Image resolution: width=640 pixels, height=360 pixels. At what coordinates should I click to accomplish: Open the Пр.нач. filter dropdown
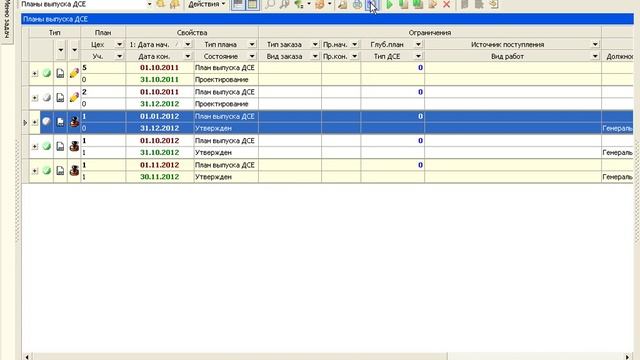tap(354, 44)
